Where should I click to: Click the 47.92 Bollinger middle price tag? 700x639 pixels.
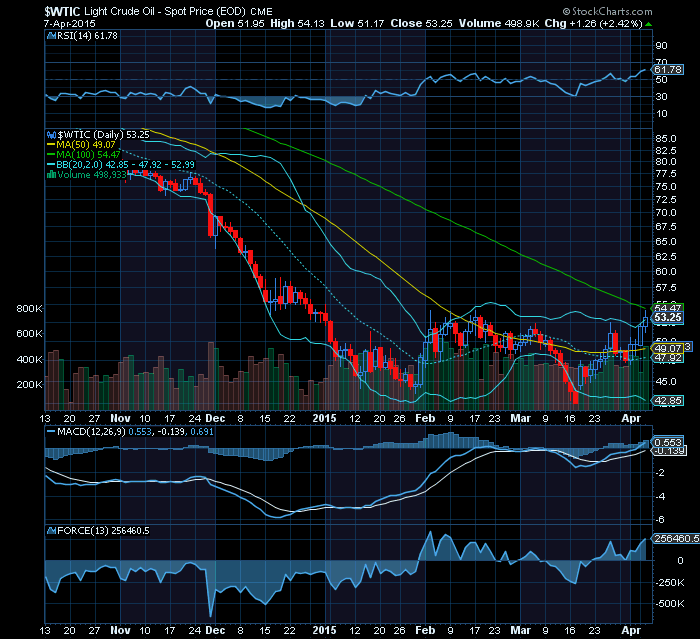point(668,358)
